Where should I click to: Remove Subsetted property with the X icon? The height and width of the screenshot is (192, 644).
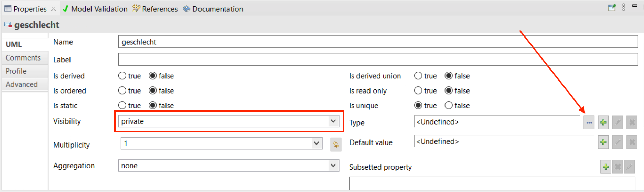click(x=618, y=167)
